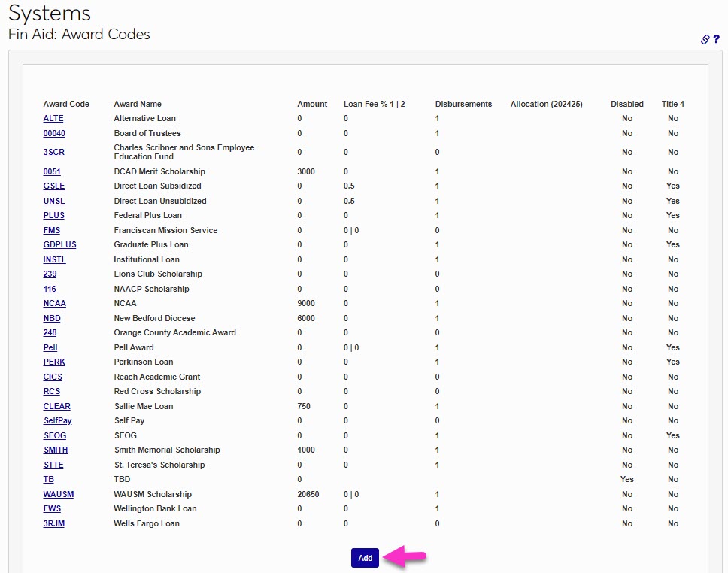Open the PLUS Federal Plus Loan entry

coord(53,215)
